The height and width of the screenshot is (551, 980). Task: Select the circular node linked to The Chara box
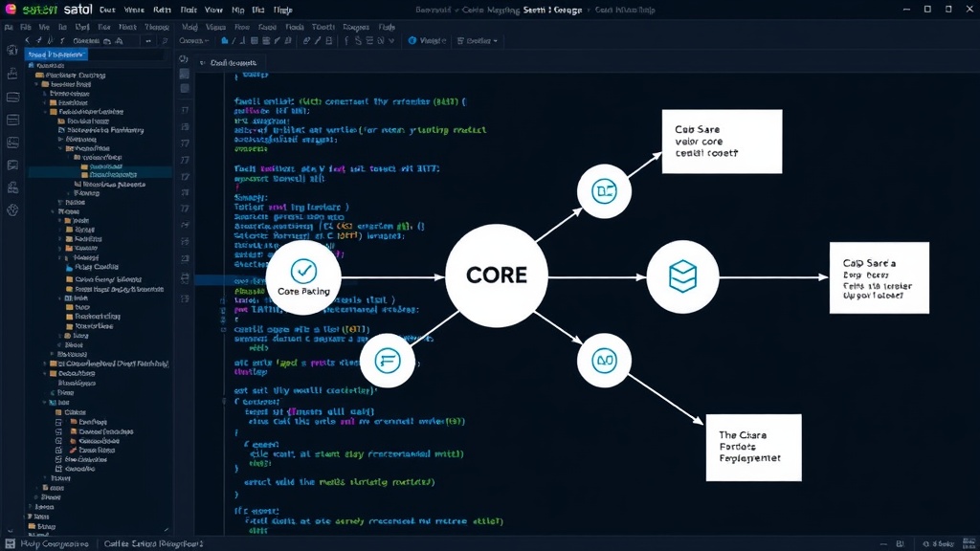(605, 361)
